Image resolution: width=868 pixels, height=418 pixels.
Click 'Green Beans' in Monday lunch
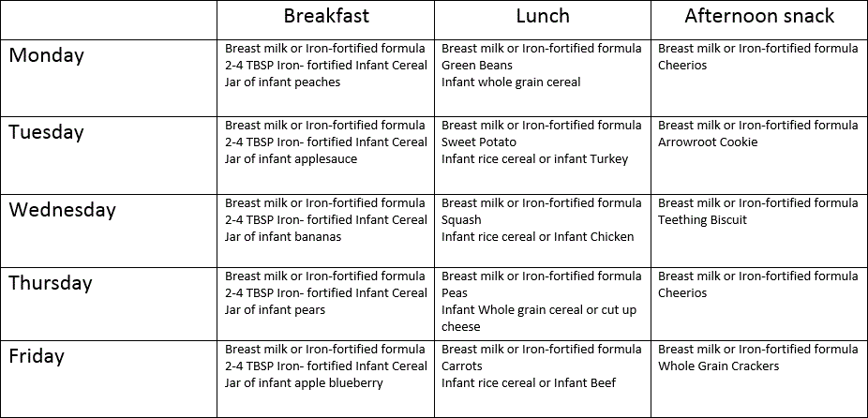coord(476,66)
